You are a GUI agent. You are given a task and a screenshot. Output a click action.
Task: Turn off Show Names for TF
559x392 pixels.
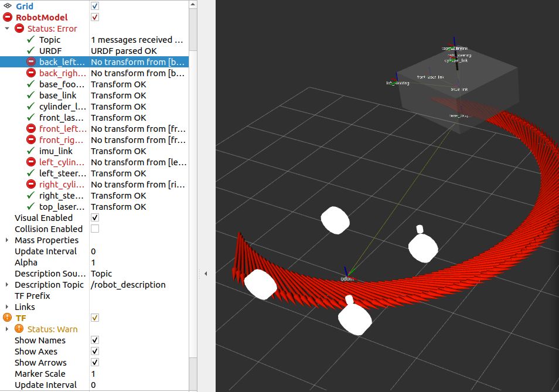click(x=95, y=340)
